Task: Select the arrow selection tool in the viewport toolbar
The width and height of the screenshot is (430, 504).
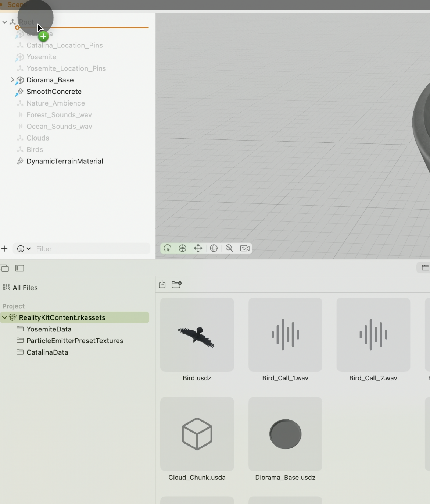Action: tap(167, 248)
